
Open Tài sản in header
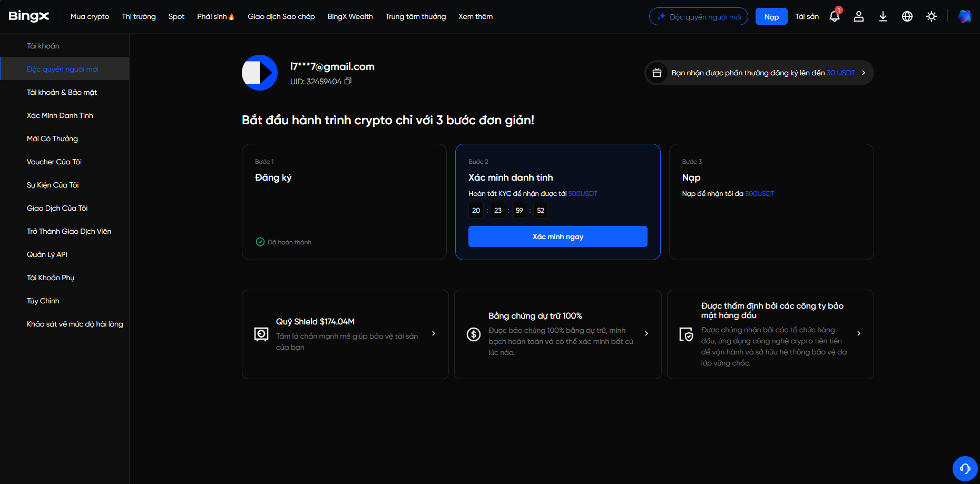coord(807,16)
